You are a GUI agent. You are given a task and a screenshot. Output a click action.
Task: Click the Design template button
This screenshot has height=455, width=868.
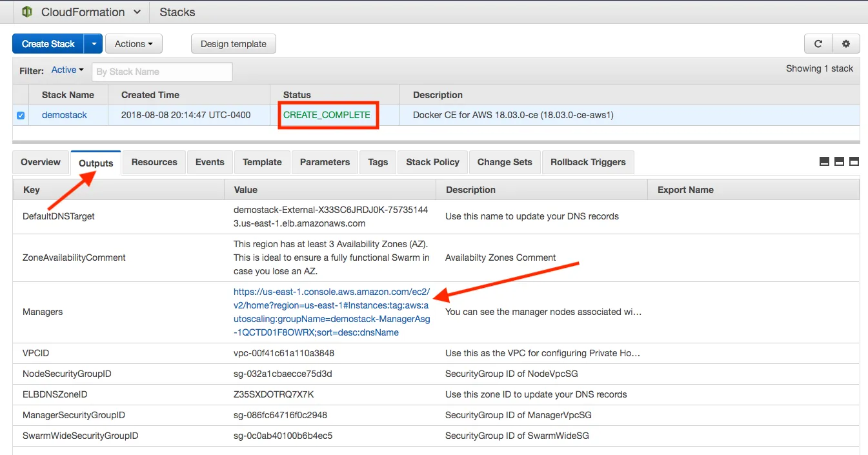click(234, 44)
